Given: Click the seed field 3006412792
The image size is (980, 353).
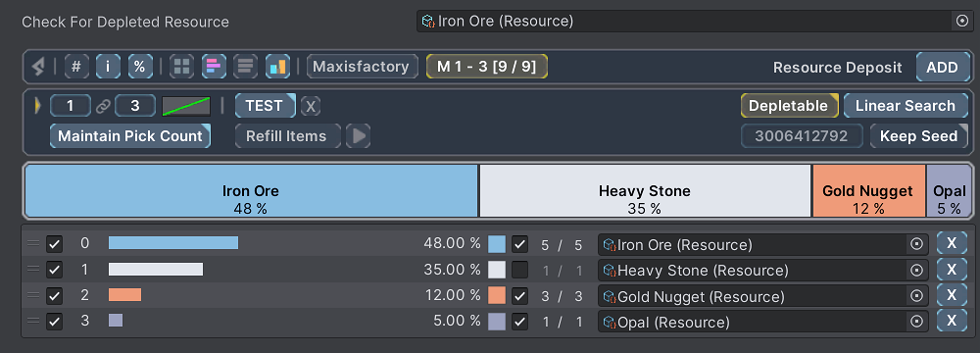Looking at the screenshot, I should [x=802, y=136].
